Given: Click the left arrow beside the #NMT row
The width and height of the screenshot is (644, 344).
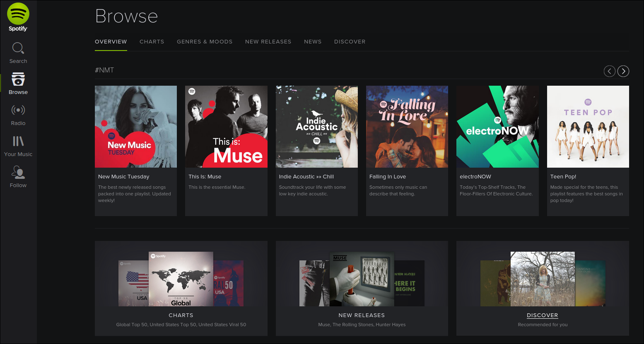Looking at the screenshot, I should [x=609, y=71].
